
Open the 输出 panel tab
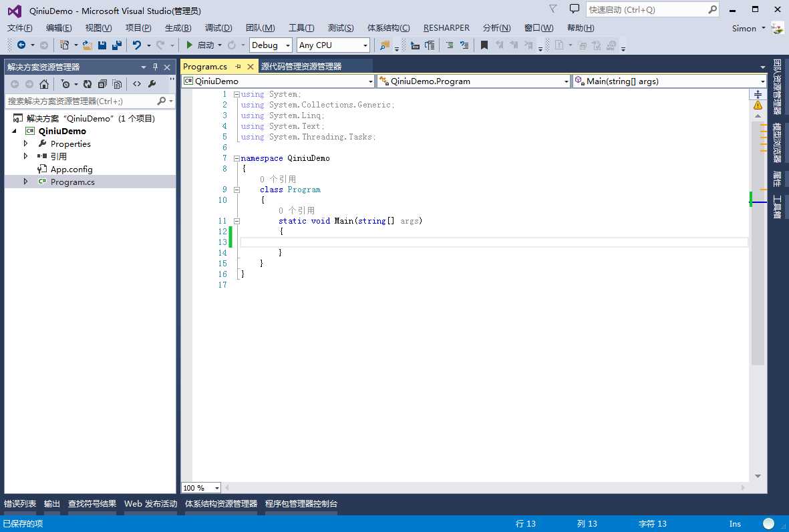point(52,504)
